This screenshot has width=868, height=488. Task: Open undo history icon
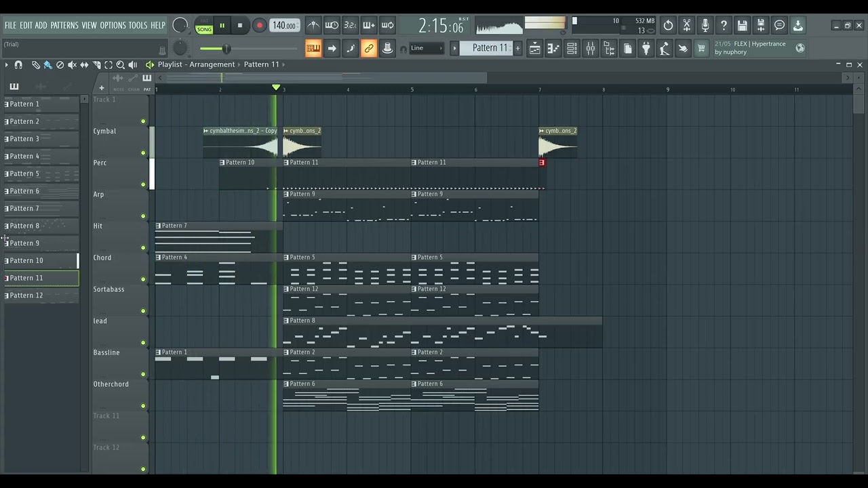click(x=668, y=26)
